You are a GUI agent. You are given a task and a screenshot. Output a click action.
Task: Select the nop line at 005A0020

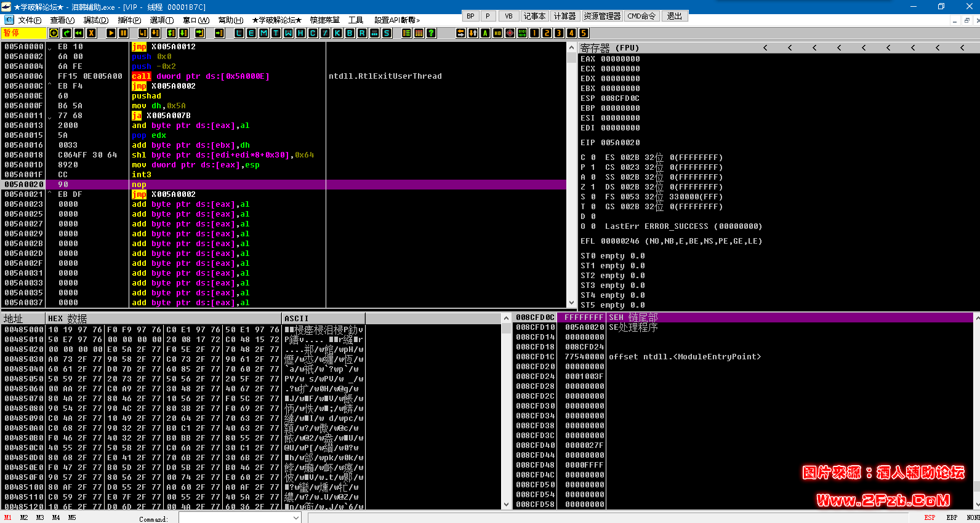(x=284, y=185)
